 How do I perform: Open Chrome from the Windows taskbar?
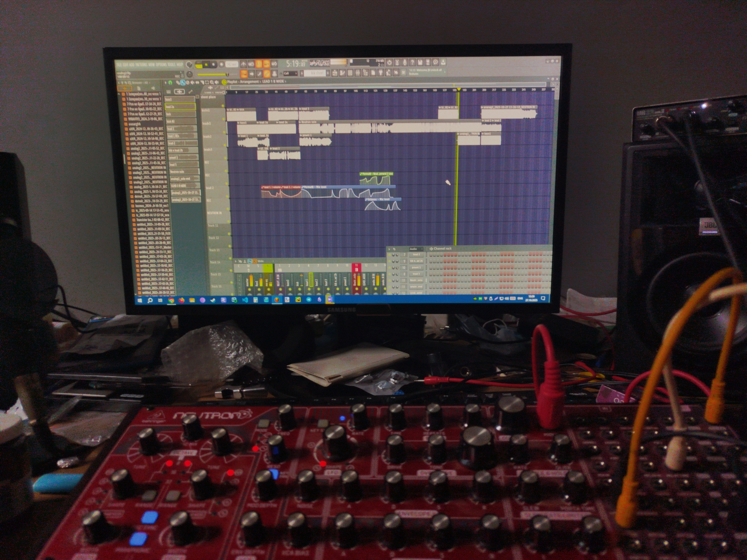[171, 300]
